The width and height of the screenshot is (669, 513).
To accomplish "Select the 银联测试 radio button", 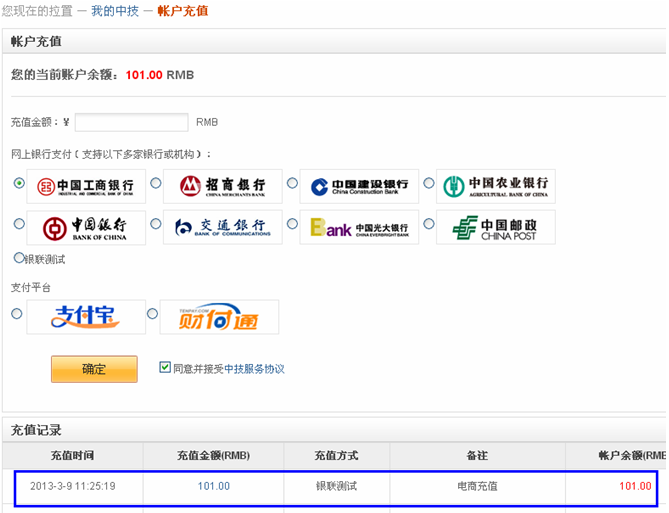I will coord(19,258).
